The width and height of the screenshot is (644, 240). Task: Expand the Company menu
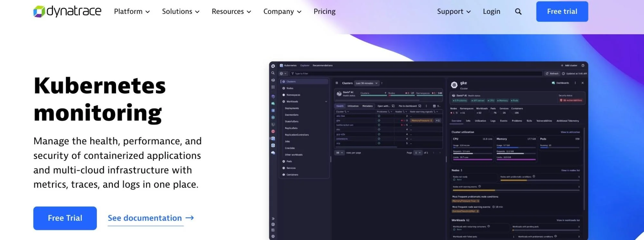[x=282, y=12]
